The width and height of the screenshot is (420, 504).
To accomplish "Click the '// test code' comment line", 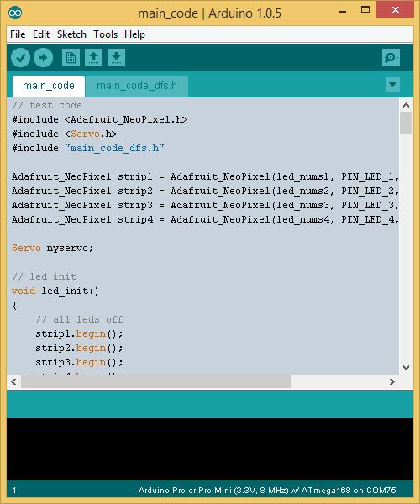I will (x=47, y=106).
